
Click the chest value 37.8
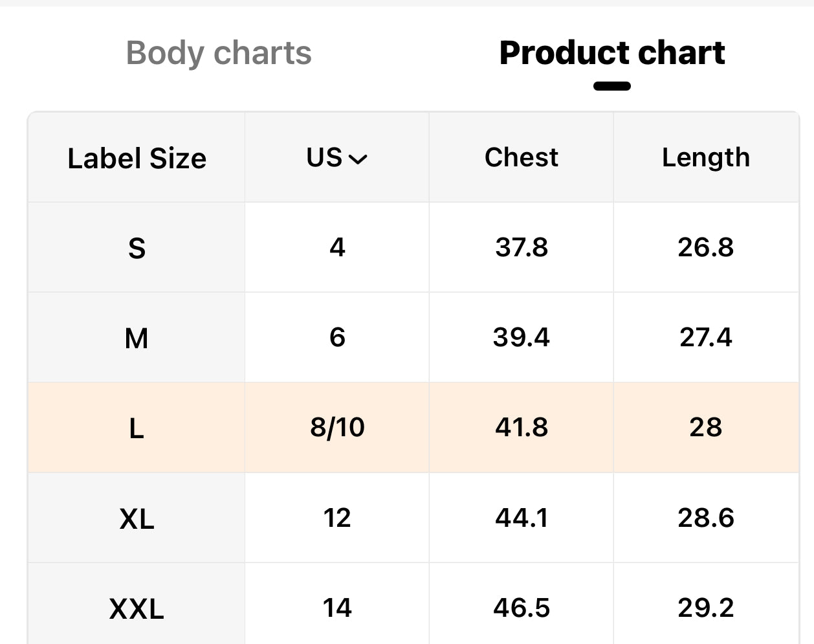[521, 247]
